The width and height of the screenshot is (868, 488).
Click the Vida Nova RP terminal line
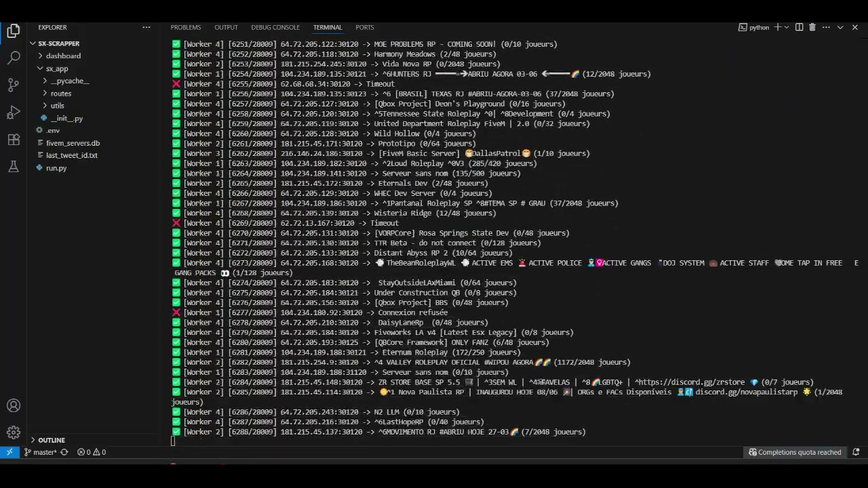[x=336, y=64]
